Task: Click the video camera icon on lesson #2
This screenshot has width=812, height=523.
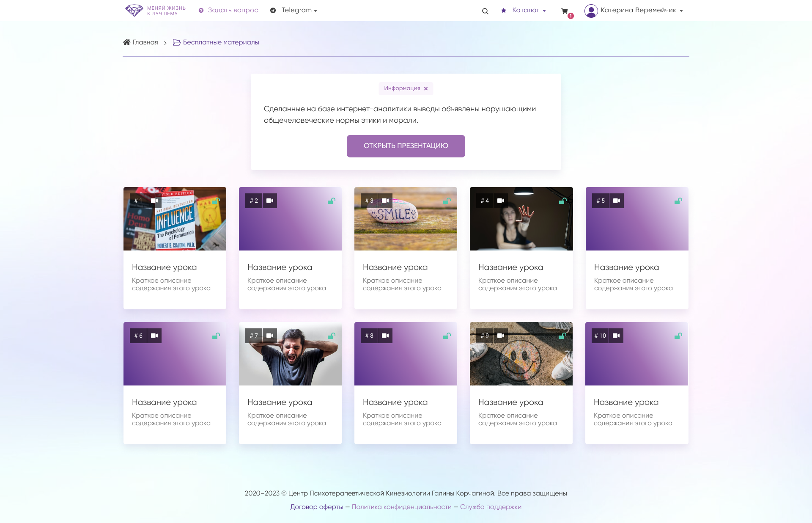Action: click(270, 201)
